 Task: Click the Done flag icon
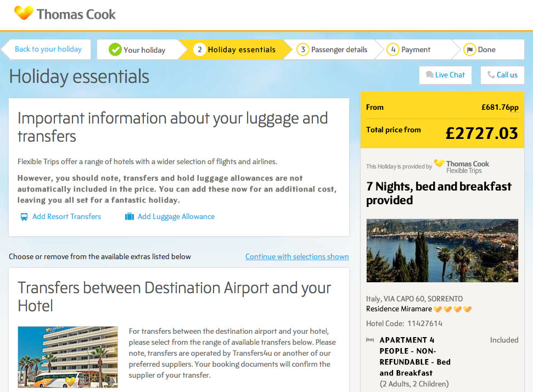pos(469,49)
